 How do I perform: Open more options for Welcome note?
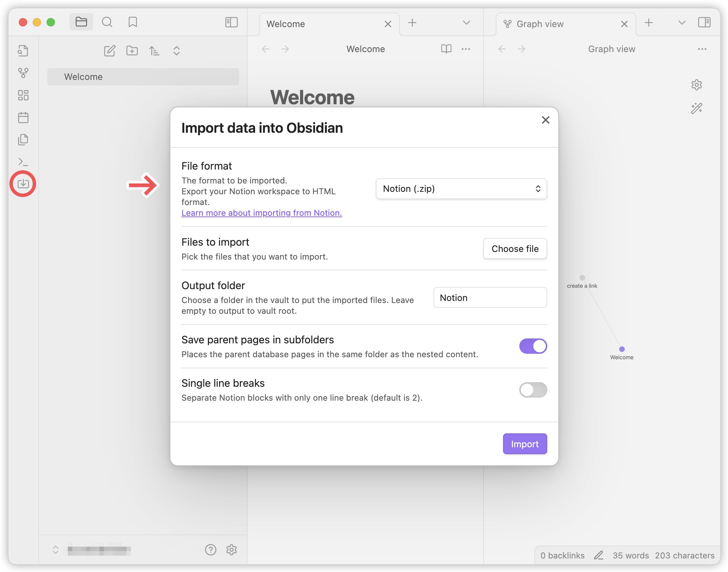coord(466,49)
